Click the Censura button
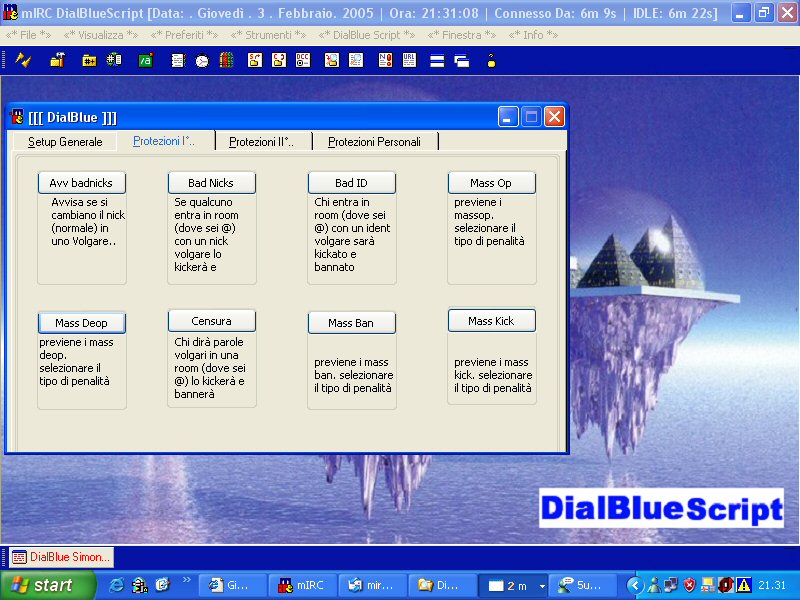 (211, 321)
